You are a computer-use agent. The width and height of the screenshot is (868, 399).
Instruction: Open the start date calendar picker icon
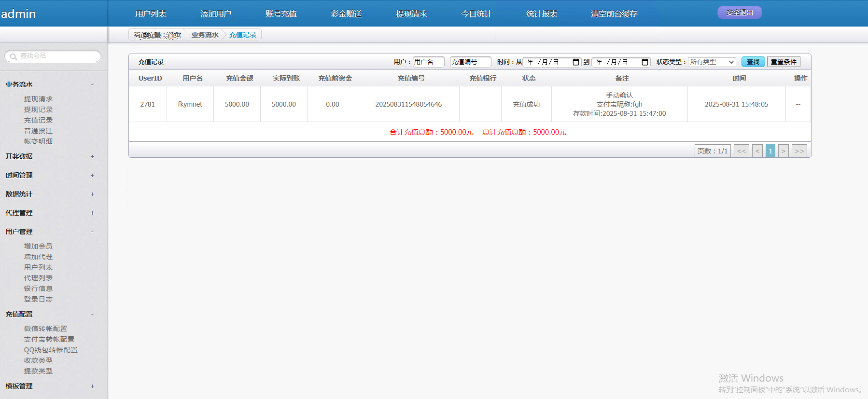[575, 62]
